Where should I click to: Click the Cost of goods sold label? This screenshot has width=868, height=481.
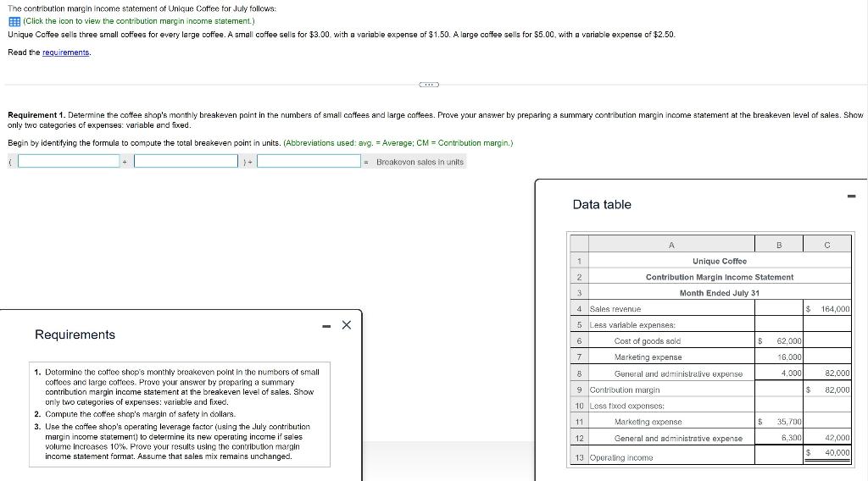tap(647, 341)
